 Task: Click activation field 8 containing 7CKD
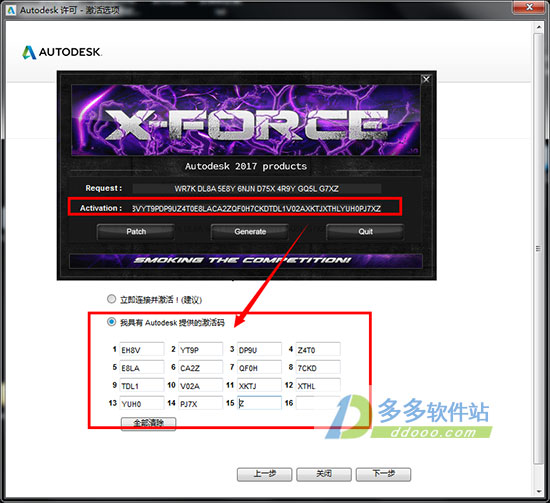coord(318,367)
